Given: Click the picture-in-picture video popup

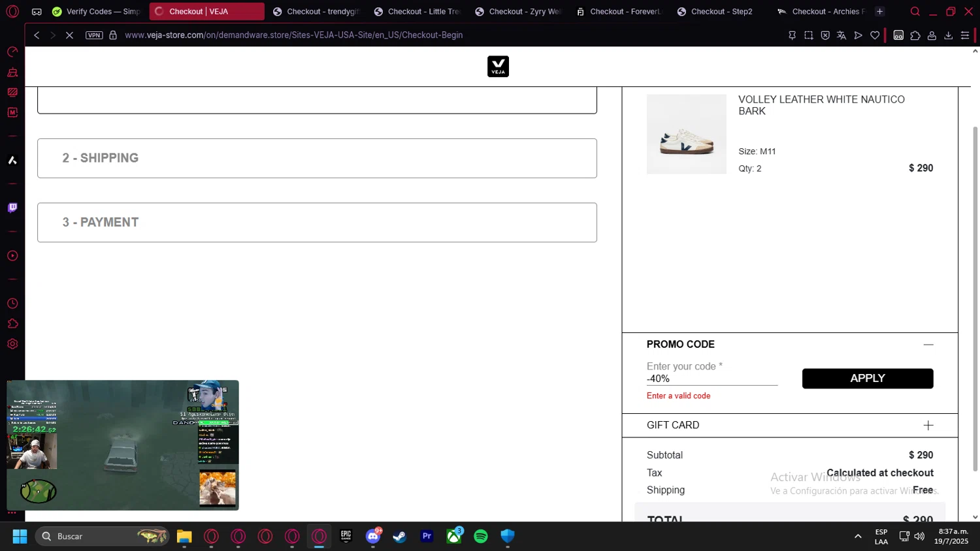Looking at the screenshot, I should 123,445.
